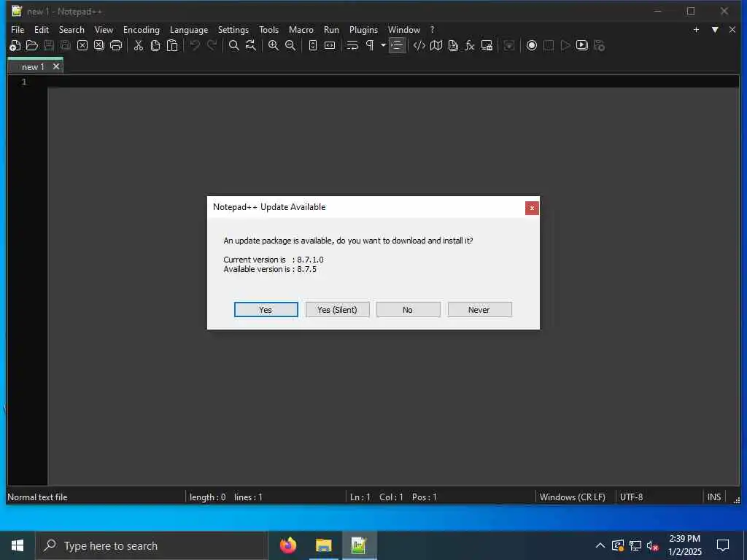Click run macro multiple times icon
Viewport: 747px width, 560px height.
[x=581, y=46]
